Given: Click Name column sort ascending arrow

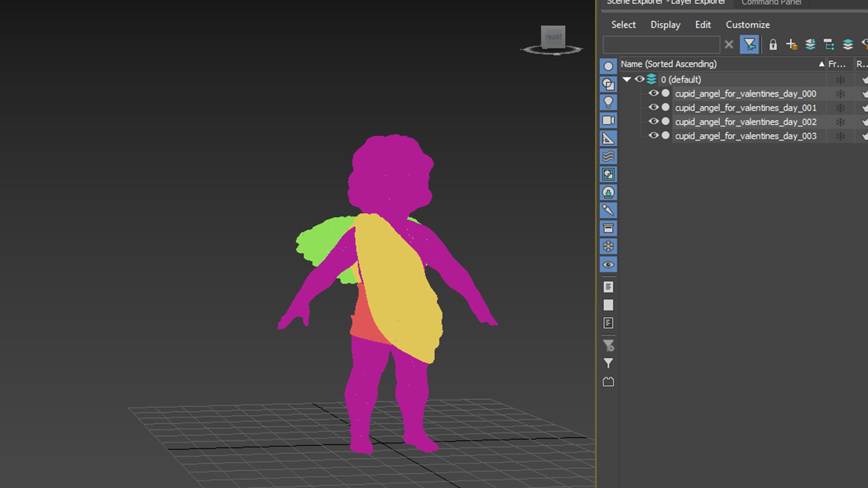Looking at the screenshot, I should [x=821, y=64].
